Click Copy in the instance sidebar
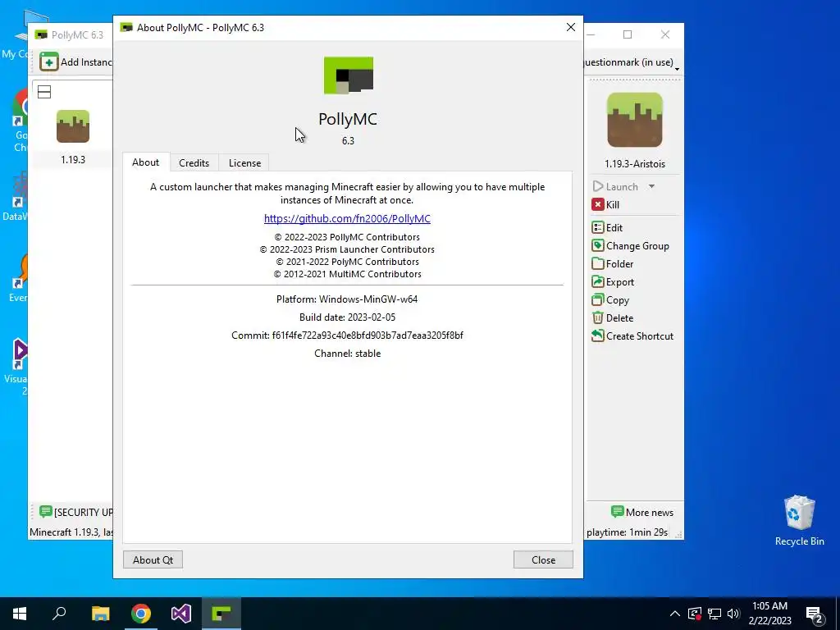Image resolution: width=840 pixels, height=630 pixels. (x=610, y=300)
